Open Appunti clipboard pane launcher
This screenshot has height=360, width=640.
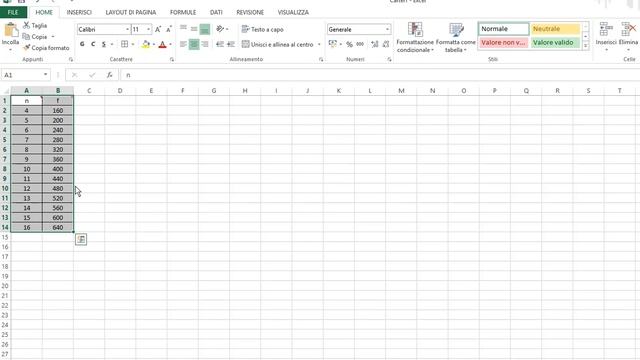point(71,60)
